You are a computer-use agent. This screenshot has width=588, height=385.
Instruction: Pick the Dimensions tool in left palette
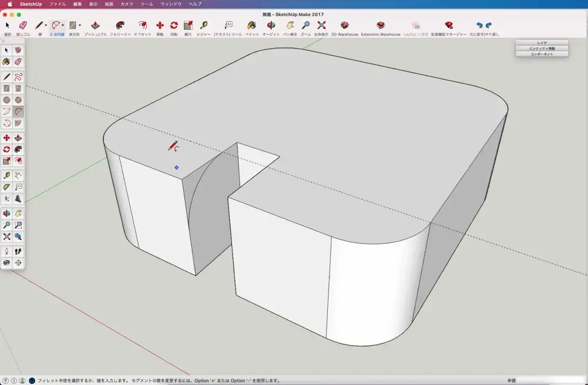18,176
